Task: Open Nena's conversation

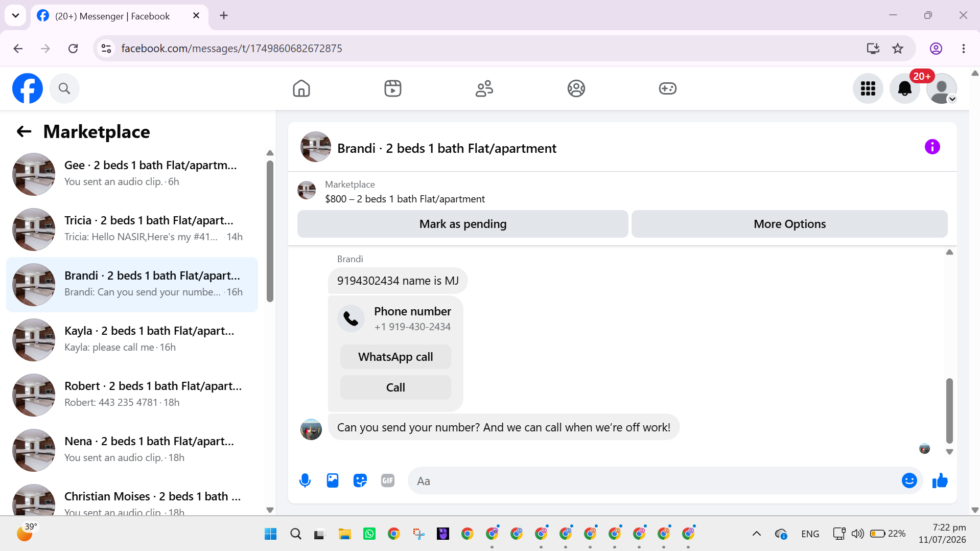Action: click(132, 450)
